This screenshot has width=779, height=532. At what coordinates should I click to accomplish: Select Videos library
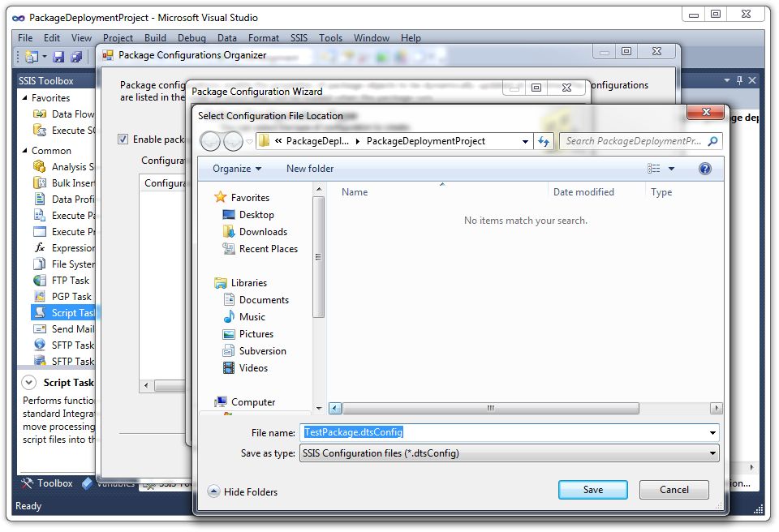coord(245,367)
